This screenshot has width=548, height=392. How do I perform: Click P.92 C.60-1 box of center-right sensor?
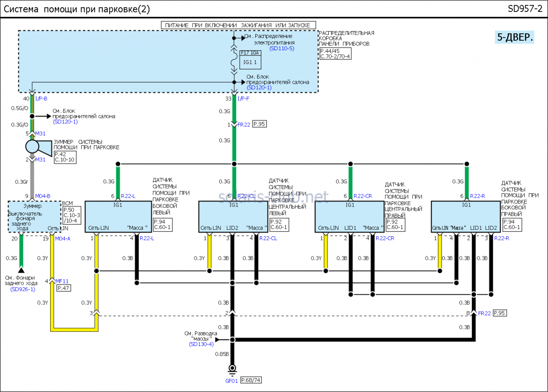tap(395, 224)
